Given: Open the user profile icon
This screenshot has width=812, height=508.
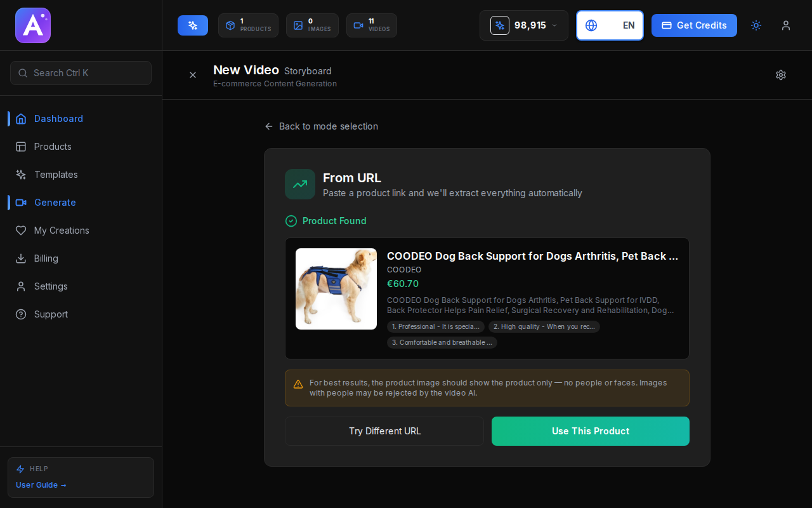Looking at the screenshot, I should tap(785, 25).
